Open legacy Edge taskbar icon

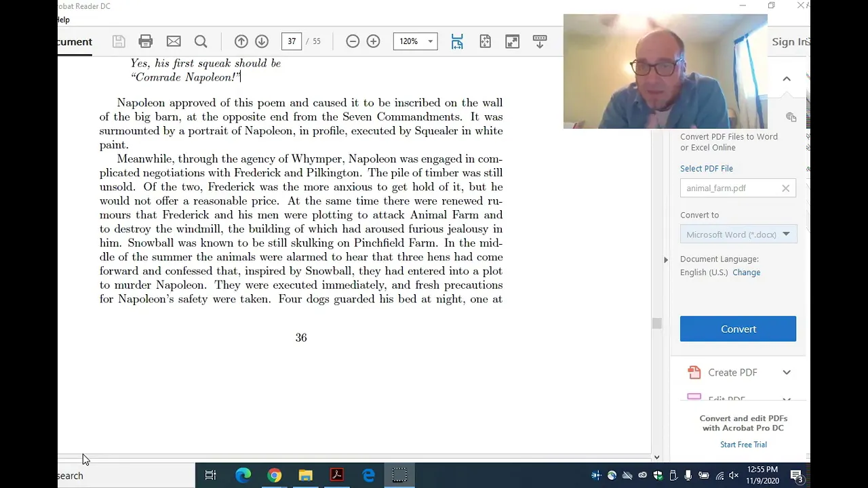click(368, 475)
